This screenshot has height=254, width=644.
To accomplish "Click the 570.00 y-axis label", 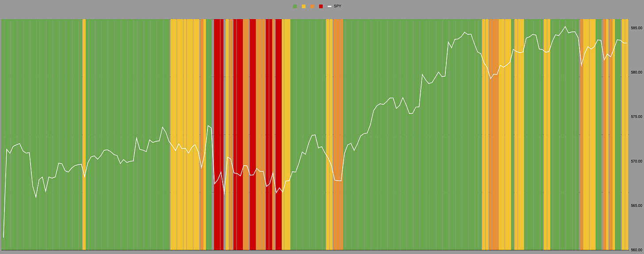I will click(x=636, y=161).
